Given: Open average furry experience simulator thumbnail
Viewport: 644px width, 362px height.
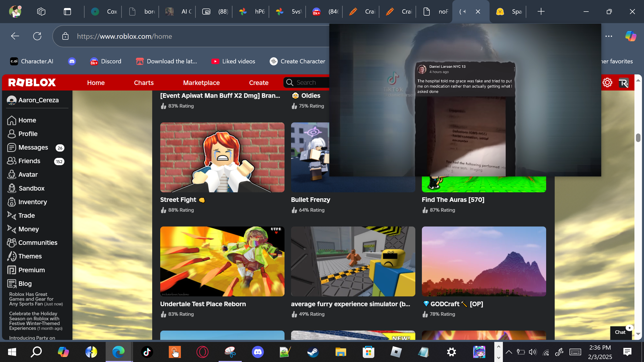Looking at the screenshot, I should 353,261.
